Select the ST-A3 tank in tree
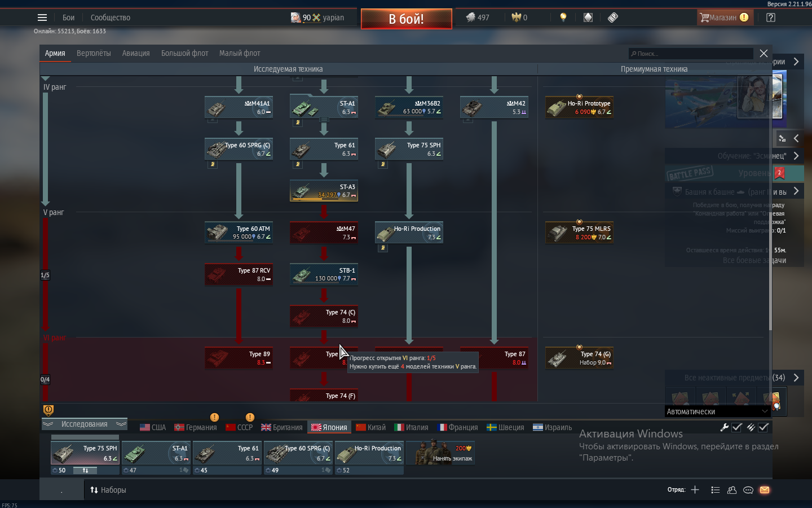 point(324,191)
